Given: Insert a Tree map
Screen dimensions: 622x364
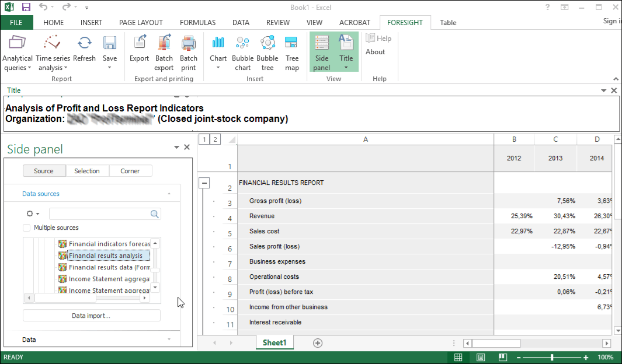Looking at the screenshot, I should (x=292, y=52).
